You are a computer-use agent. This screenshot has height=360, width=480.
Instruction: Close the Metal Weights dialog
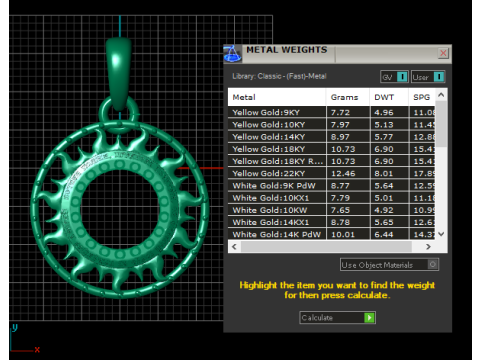[443, 53]
